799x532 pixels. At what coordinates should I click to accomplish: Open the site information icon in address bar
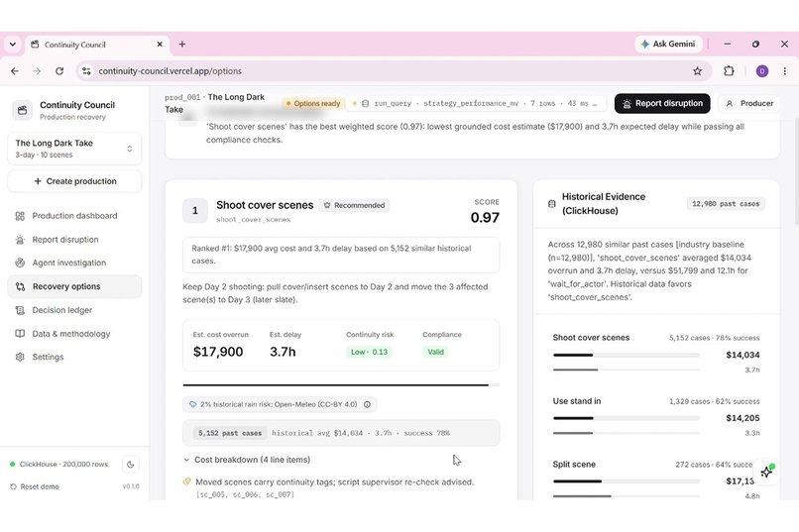point(86,71)
